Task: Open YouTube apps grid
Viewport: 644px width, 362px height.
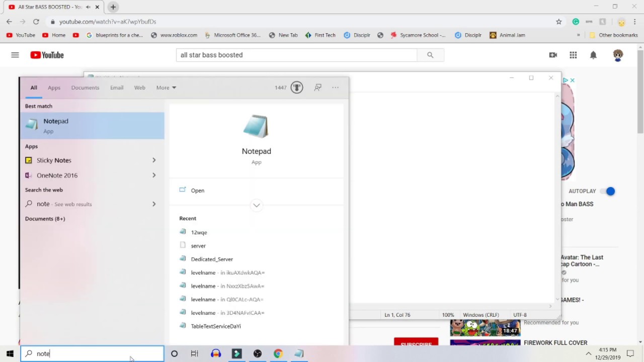Action: [x=573, y=55]
